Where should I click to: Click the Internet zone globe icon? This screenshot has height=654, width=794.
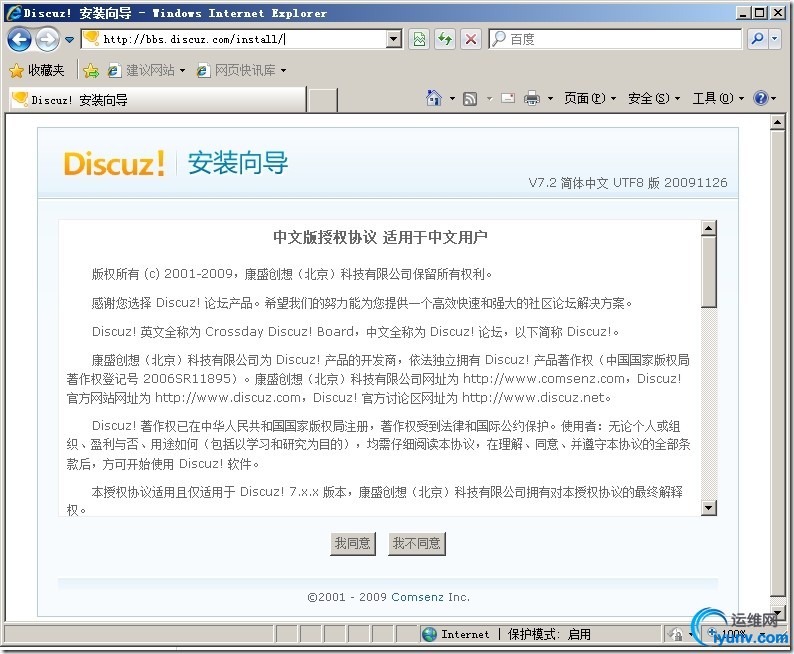[429, 634]
